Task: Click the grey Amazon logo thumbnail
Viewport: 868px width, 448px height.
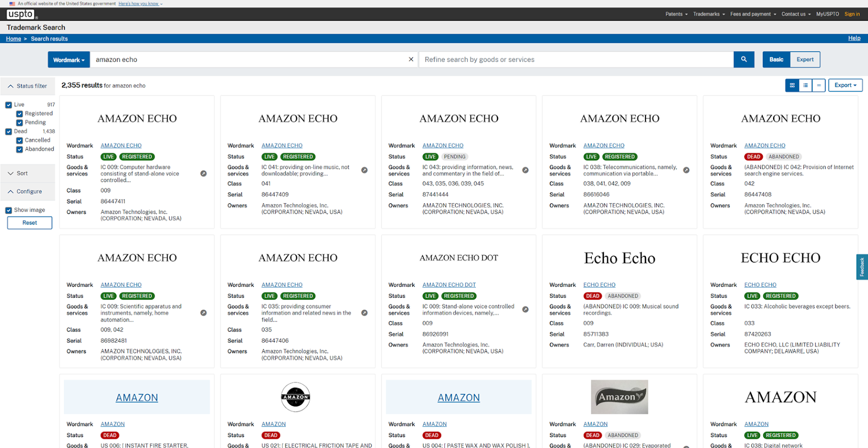Action: (x=620, y=397)
